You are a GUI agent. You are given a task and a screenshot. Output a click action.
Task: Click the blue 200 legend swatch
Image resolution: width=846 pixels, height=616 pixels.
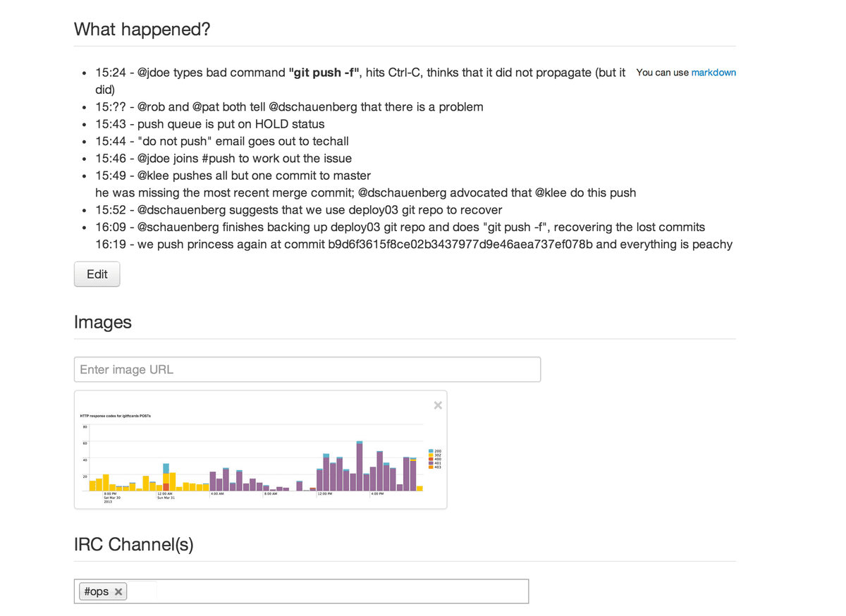click(431, 451)
